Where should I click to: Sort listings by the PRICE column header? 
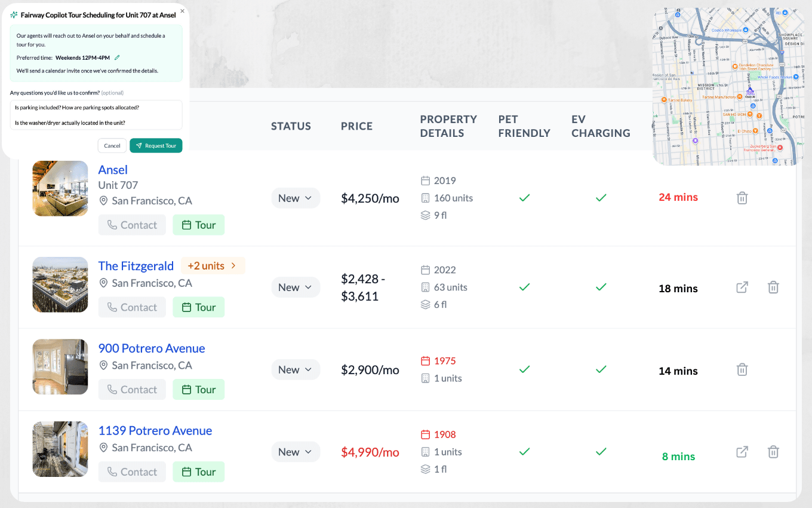click(356, 126)
